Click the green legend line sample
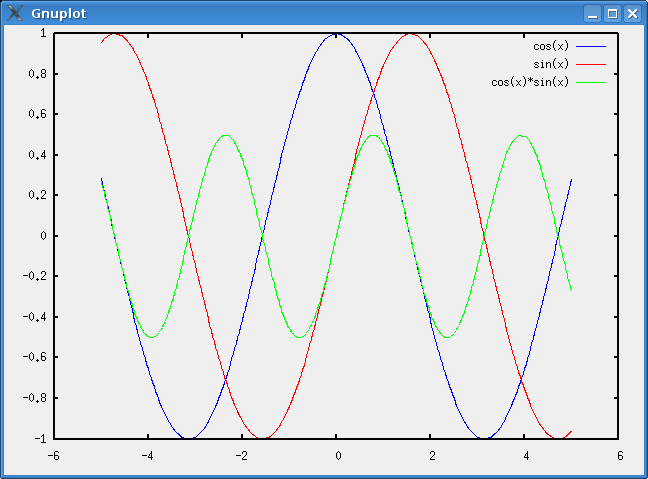This screenshot has width=648, height=479. pyautogui.click(x=591, y=83)
